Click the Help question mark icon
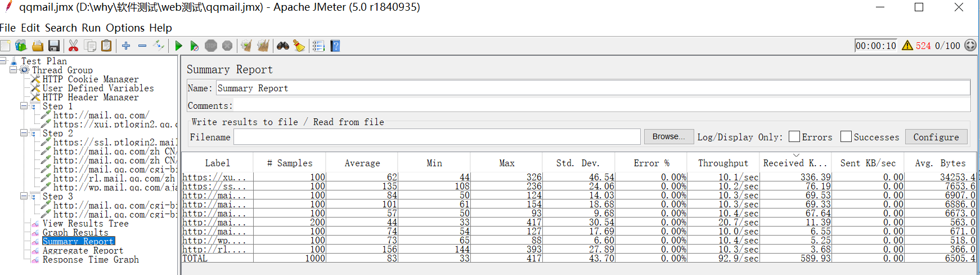This screenshot has width=980, height=275. (335, 46)
